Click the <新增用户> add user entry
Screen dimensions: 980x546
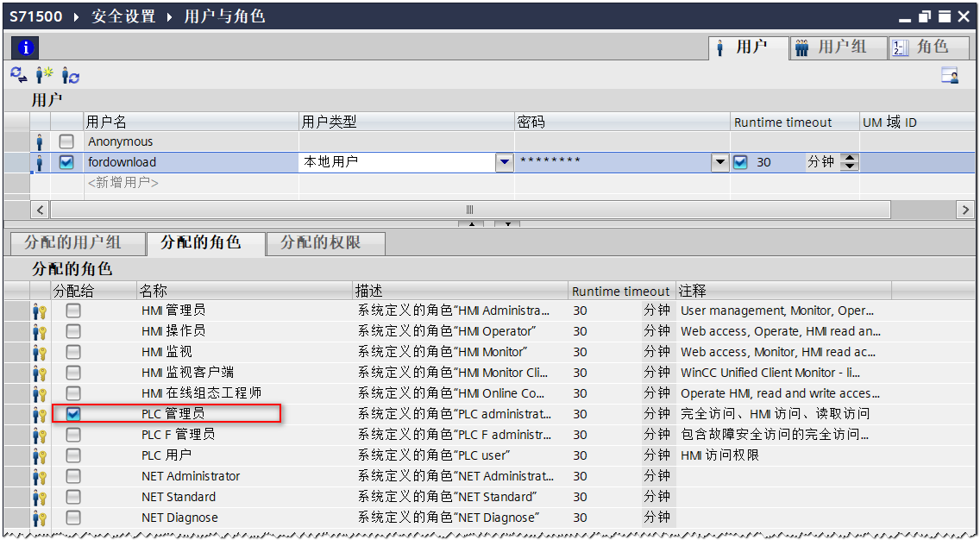123,183
